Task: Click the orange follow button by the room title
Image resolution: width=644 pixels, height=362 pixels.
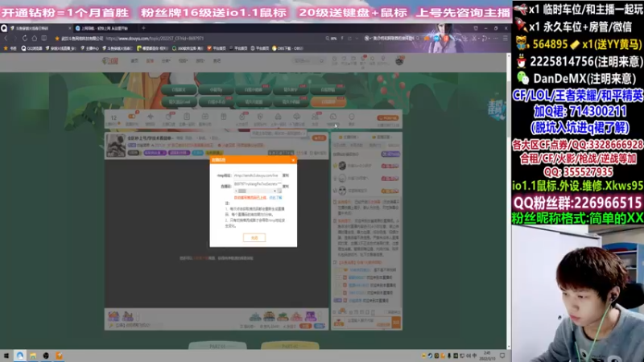Action: tap(319, 138)
